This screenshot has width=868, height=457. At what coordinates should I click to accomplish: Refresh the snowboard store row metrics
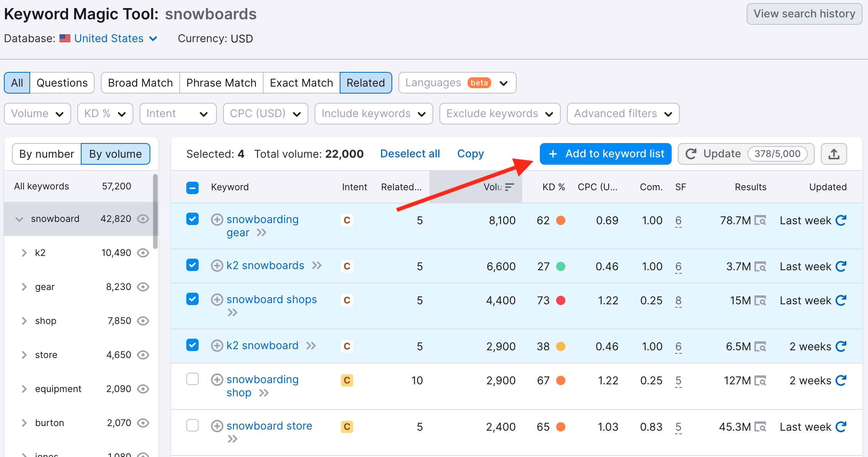coord(841,427)
